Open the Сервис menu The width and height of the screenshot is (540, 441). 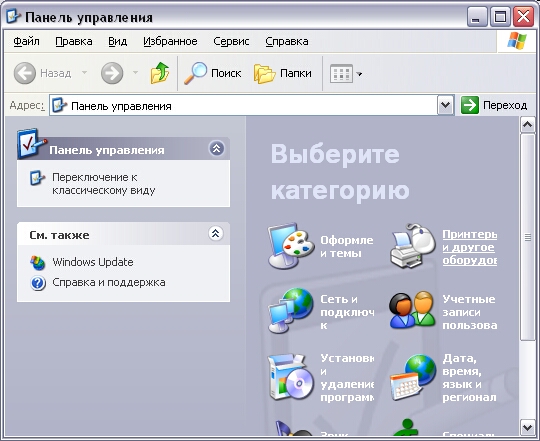click(231, 41)
